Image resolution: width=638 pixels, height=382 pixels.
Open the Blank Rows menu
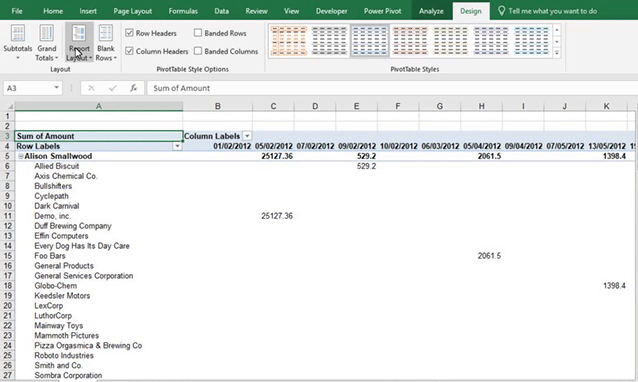pyautogui.click(x=106, y=43)
